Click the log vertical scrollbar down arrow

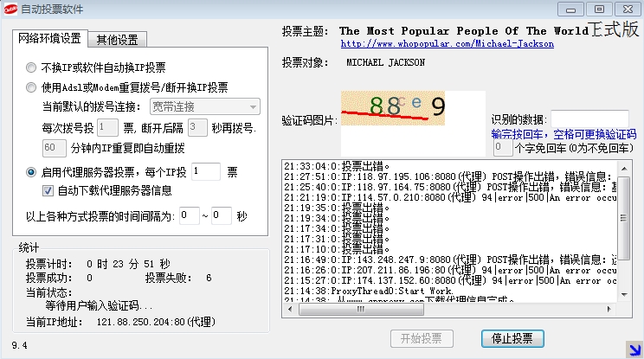point(624,295)
